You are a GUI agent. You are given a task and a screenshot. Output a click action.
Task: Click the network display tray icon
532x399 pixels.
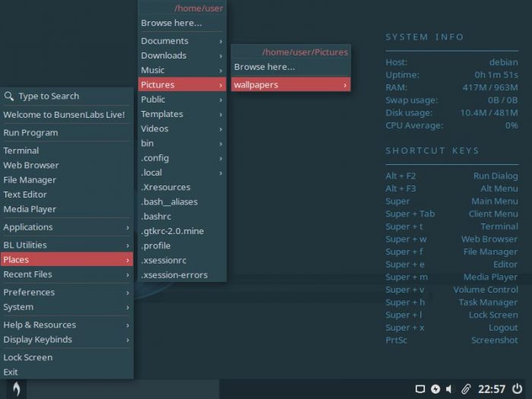(420, 389)
